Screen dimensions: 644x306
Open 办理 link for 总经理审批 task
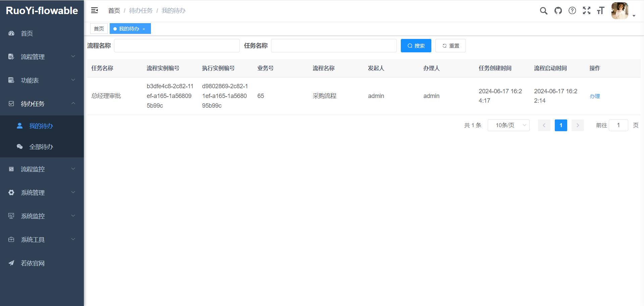pyautogui.click(x=595, y=96)
